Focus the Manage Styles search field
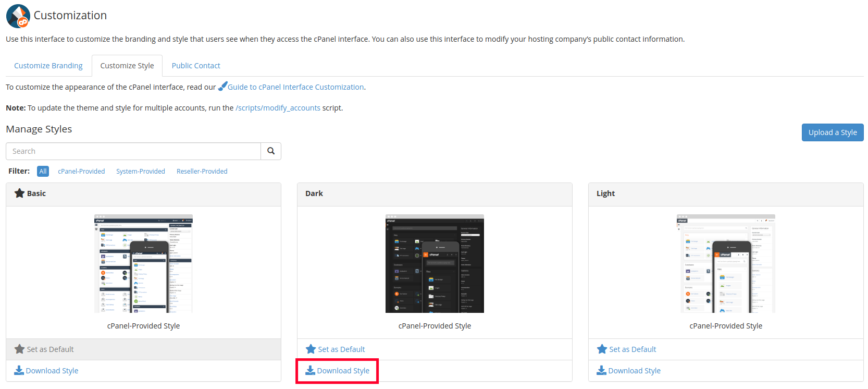This screenshot has width=868, height=389. pyautogui.click(x=133, y=151)
